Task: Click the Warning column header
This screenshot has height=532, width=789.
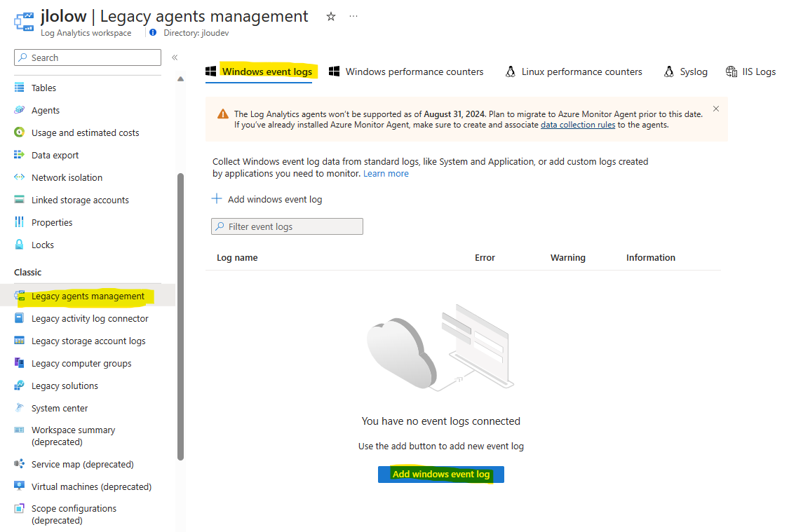Action: click(x=567, y=257)
